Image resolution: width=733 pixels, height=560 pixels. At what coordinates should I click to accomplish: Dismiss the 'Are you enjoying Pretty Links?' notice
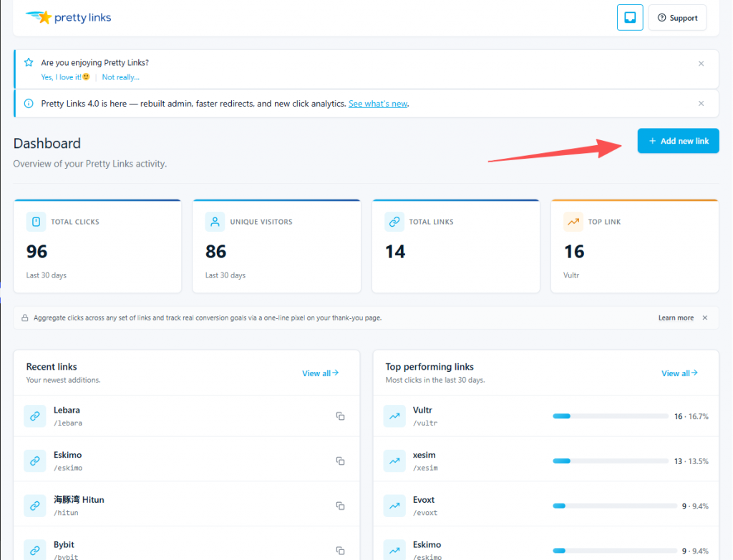click(x=701, y=64)
